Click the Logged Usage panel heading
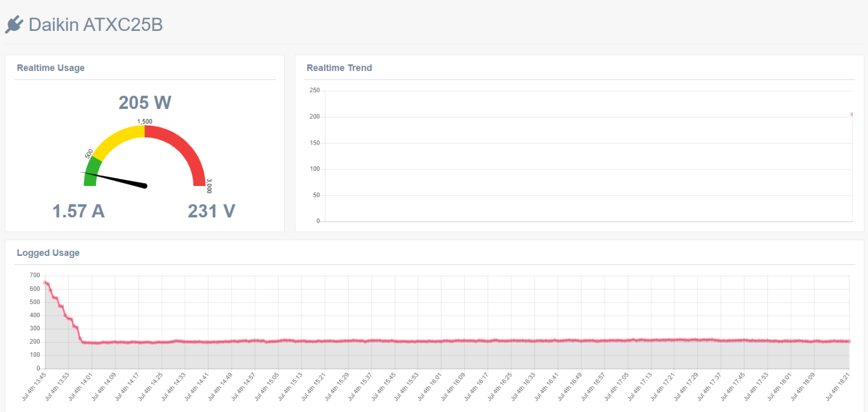This screenshot has height=412, width=868. [x=48, y=253]
